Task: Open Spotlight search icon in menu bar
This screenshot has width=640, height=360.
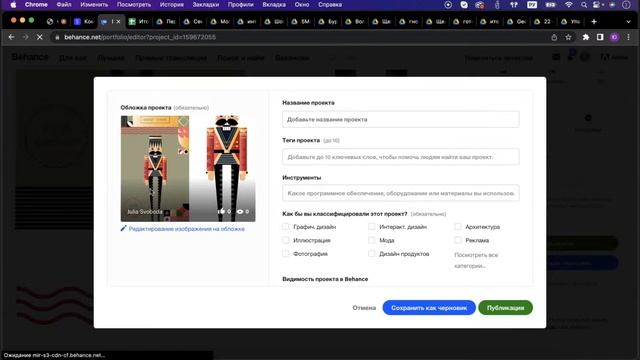Action: 584,5
